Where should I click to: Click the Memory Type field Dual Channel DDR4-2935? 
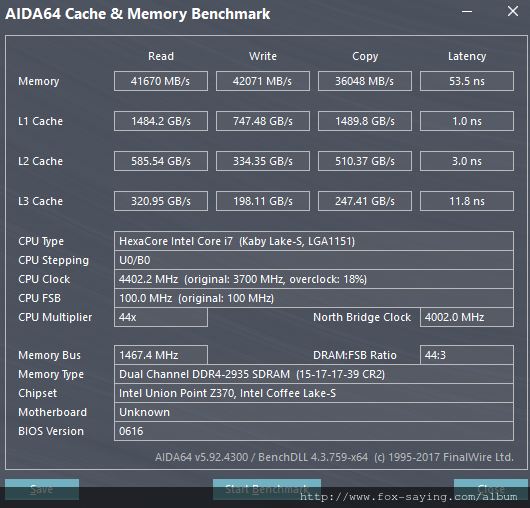point(314,374)
